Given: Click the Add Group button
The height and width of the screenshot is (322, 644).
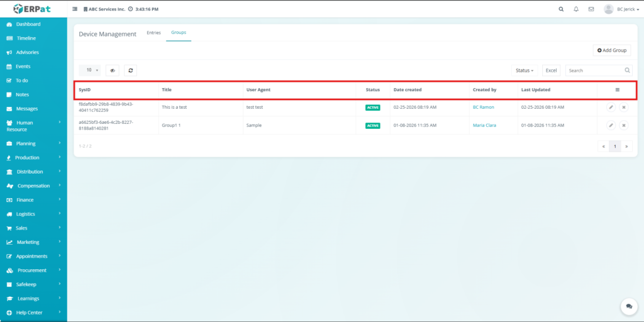Looking at the screenshot, I should [611, 50].
